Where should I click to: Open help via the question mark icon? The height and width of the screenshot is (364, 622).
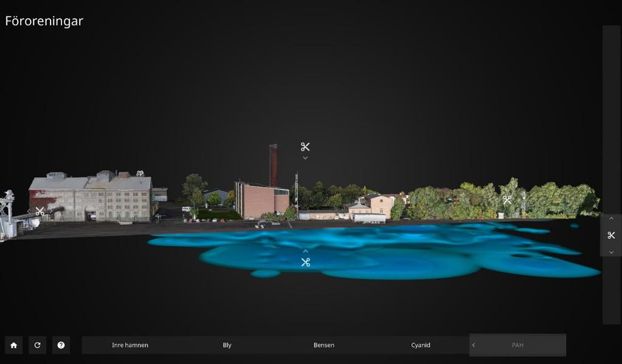click(61, 345)
